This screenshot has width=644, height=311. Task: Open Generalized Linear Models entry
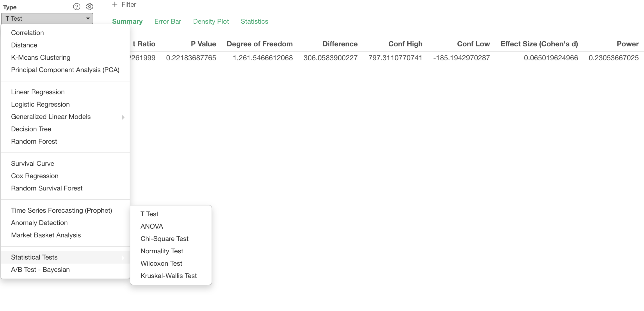(x=65, y=117)
